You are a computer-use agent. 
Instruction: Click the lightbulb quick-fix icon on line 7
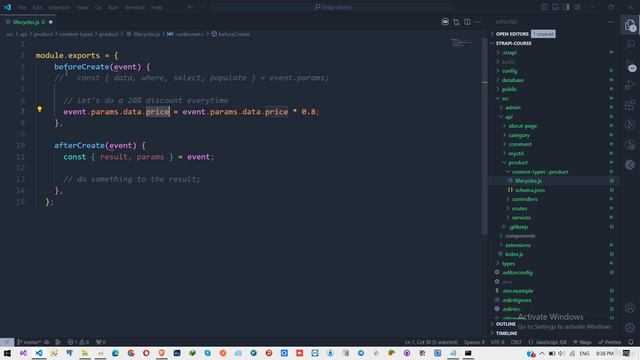[40, 109]
